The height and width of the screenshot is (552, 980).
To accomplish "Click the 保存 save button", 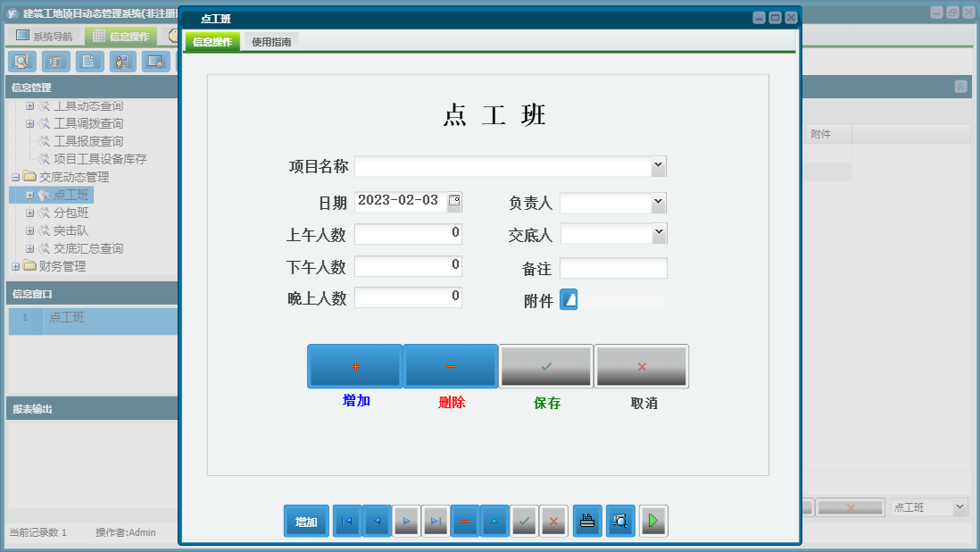I will tap(545, 366).
